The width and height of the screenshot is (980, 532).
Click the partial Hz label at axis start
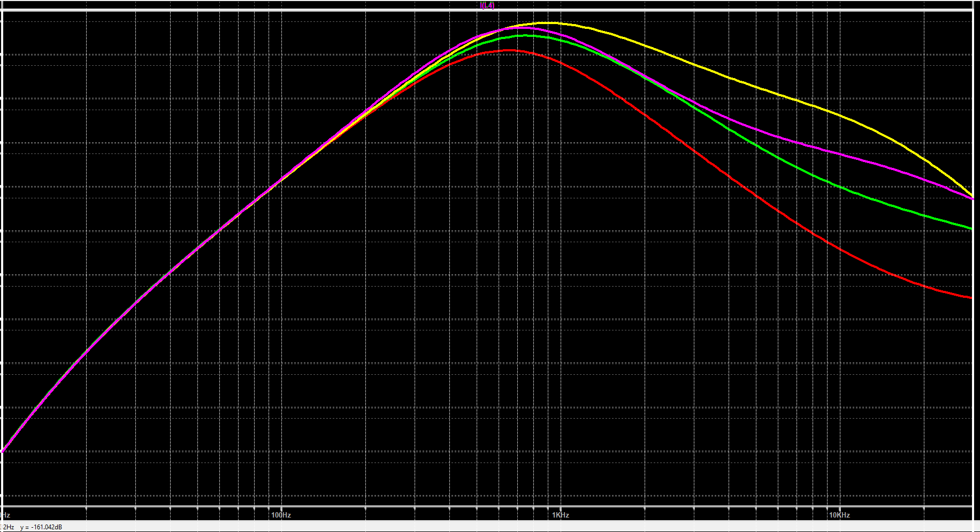tap(6, 515)
